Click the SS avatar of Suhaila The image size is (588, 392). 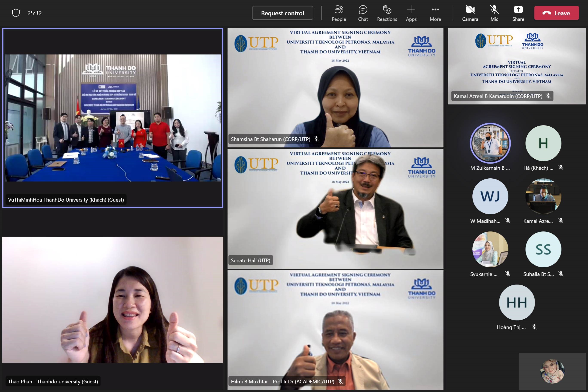(x=543, y=249)
